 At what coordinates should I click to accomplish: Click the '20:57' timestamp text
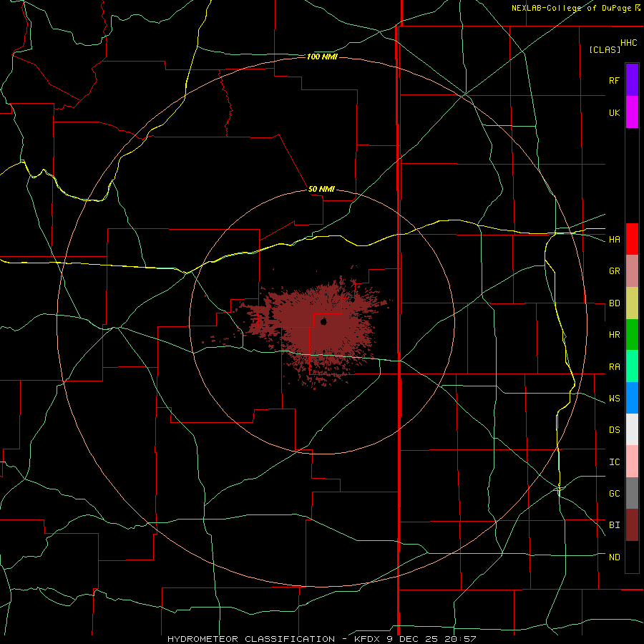click(x=460, y=639)
